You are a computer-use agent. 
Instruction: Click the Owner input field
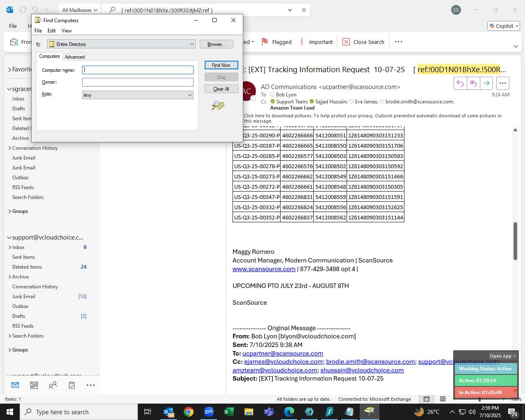pos(138,82)
